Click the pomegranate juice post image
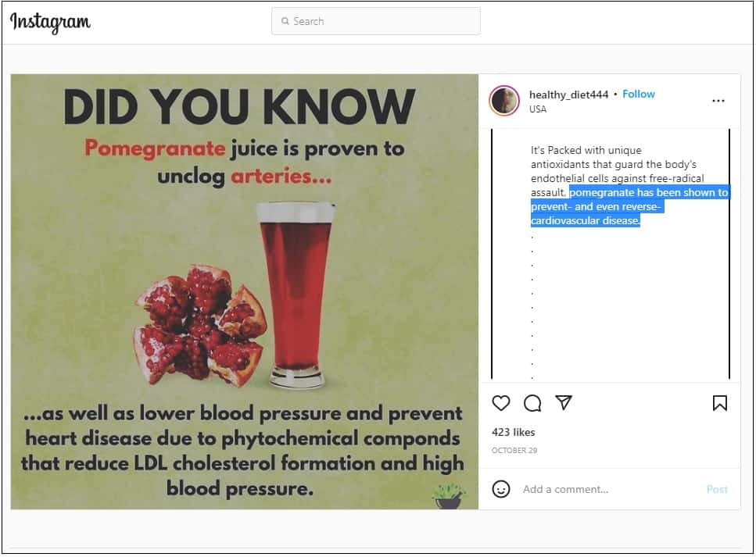 [245, 291]
